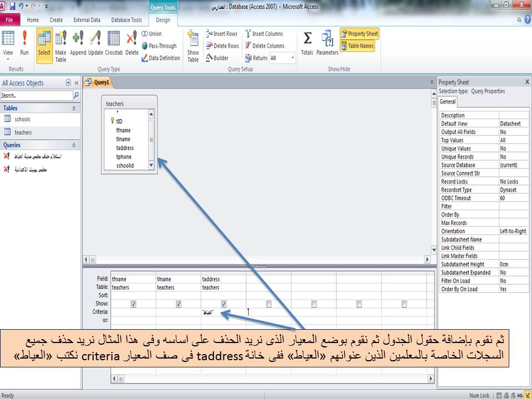
Task: Collapse the Tables group in navigation pane
Action: pyautogui.click(x=74, y=108)
